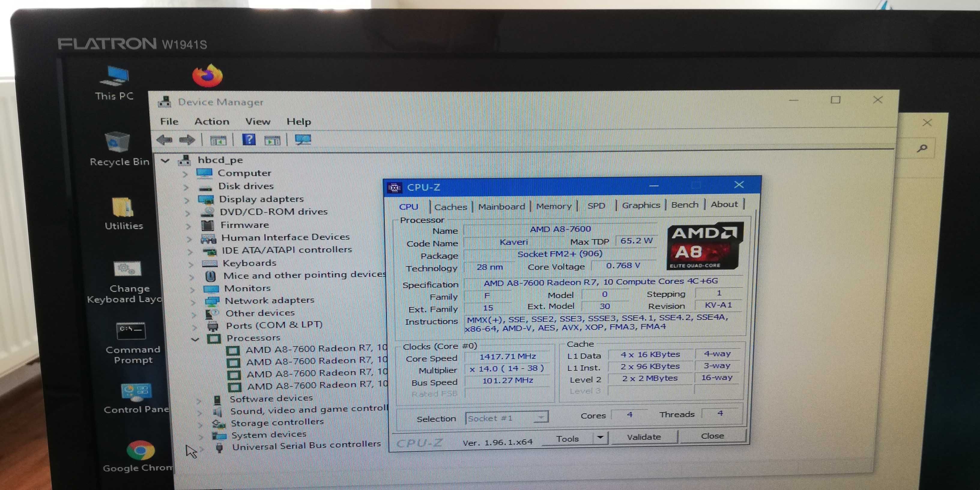This screenshot has width=980, height=490.
Task: Click the Forward arrow in Device Manager toolbar
Action: pyautogui.click(x=187, y=140)
